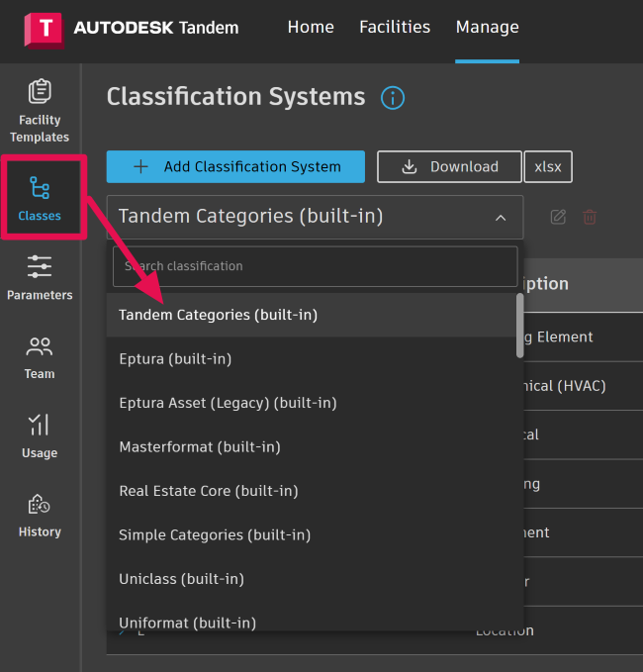Click the delete classification trash icon
The image size is (643, 672).
click(x=590, y=217)
